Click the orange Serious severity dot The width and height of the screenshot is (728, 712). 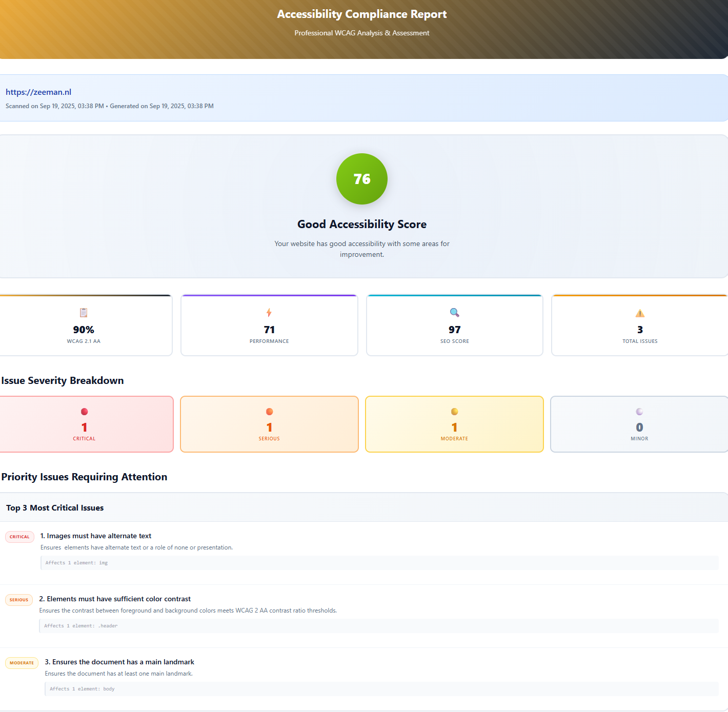tap(269, 412)
